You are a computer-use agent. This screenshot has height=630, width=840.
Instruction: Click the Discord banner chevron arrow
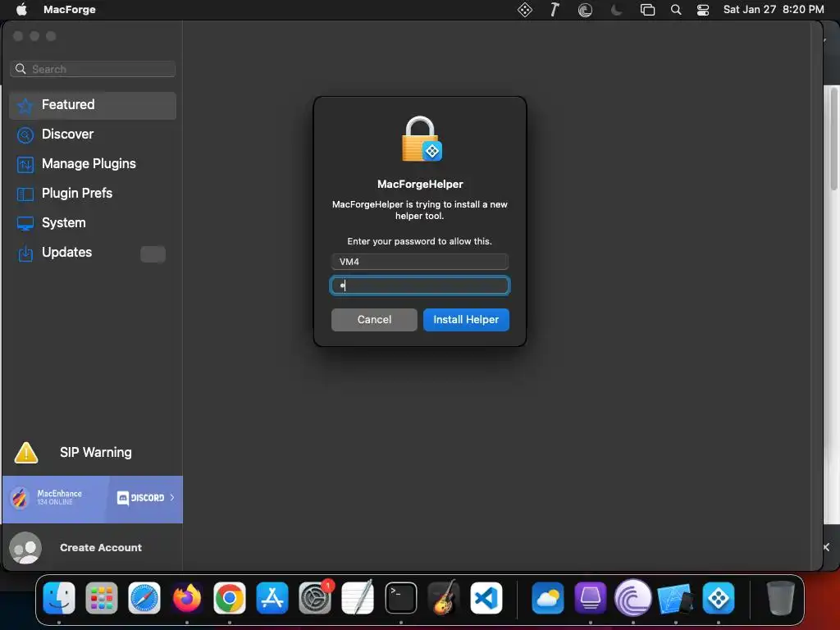pyautogui.click(x=172, y=498)
